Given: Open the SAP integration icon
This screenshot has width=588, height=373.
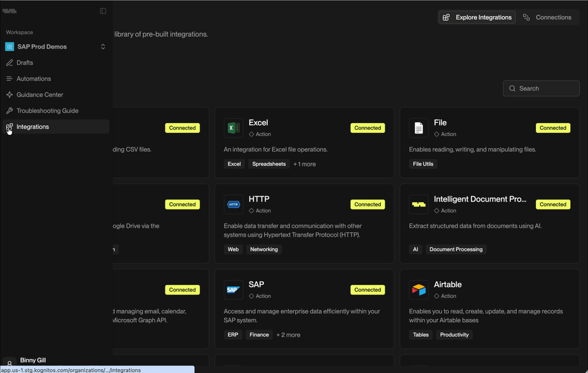Looking at the screenshot, I should tap(233, 288).
